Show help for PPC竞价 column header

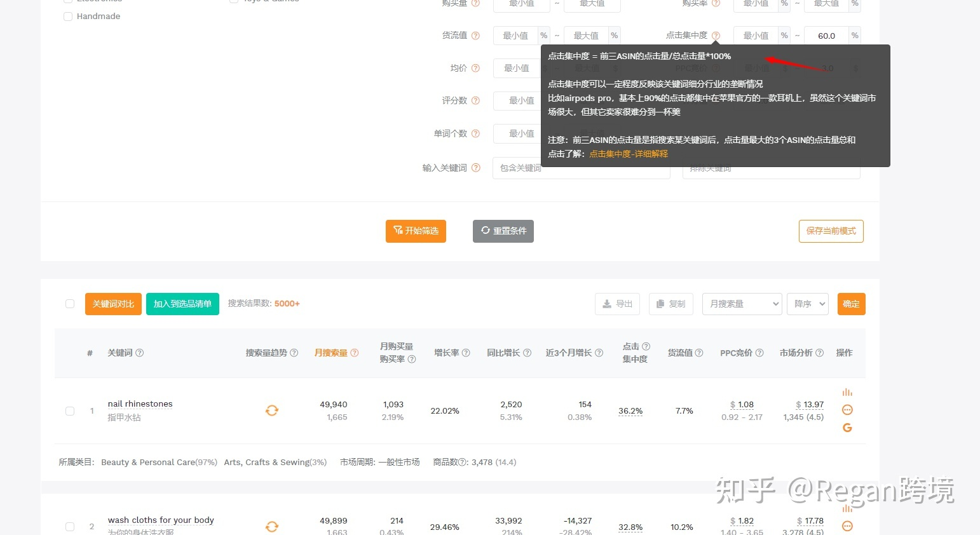point(759,353)
